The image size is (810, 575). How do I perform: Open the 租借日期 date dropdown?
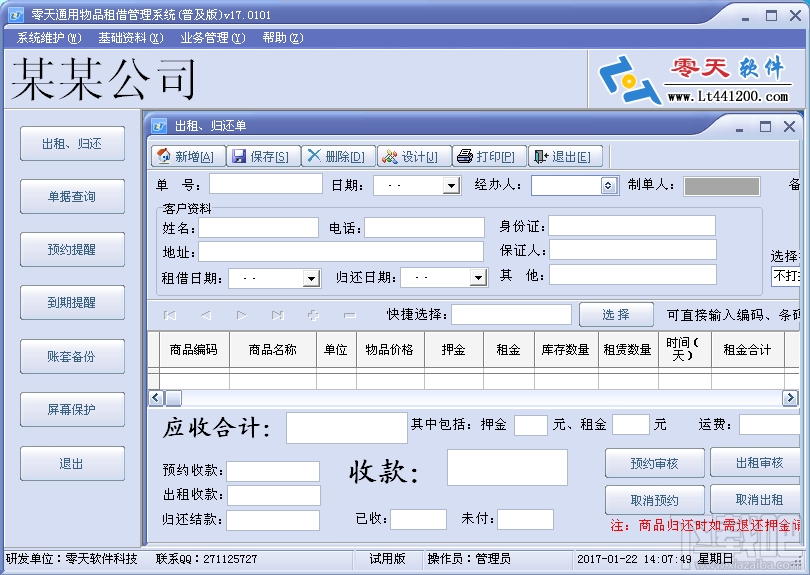311,278
